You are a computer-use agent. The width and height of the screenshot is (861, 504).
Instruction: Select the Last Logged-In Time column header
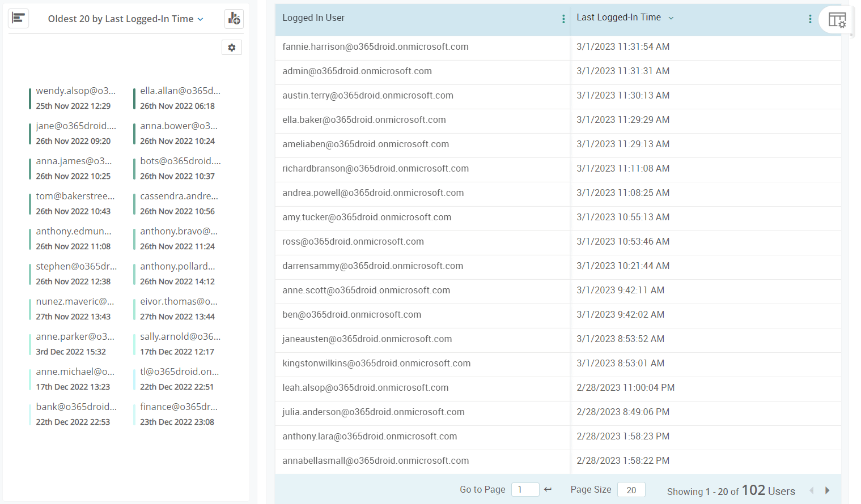(x=618, y=17)
